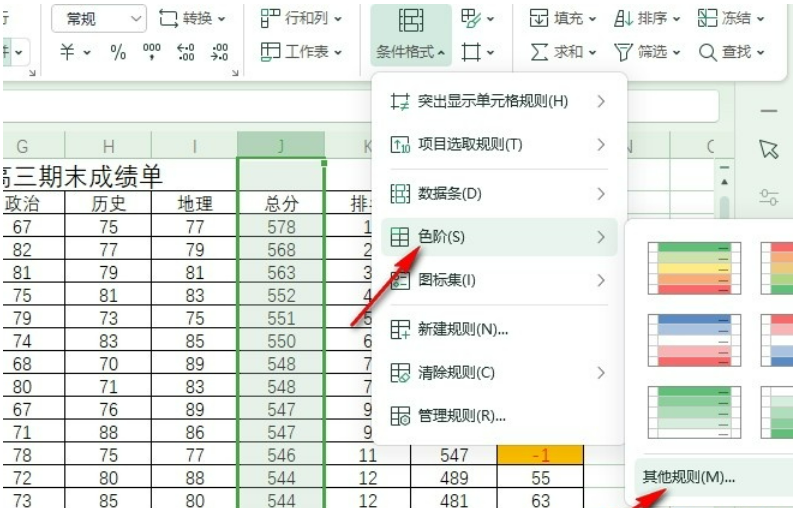
Task: Open number format dialog launcher
Action: pos(235,73)
